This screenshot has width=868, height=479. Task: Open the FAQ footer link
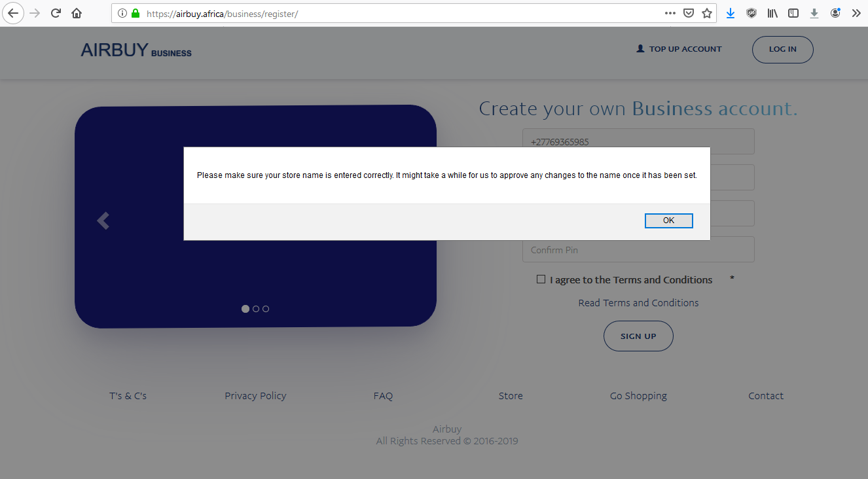point(383,396)
